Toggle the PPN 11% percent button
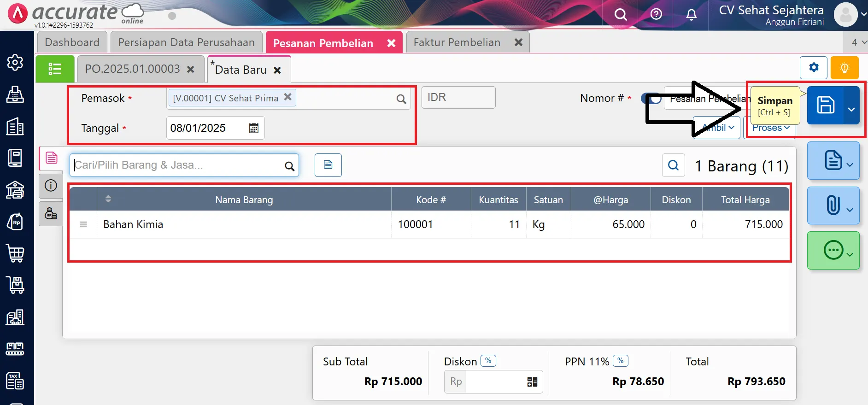Viewport: 868px width, 405px height. point(621,361)
